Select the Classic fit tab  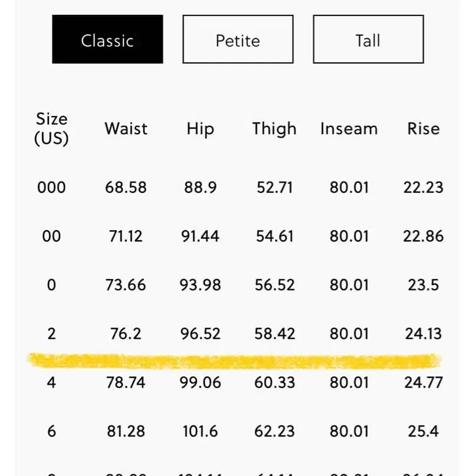[x=108, y=40]
